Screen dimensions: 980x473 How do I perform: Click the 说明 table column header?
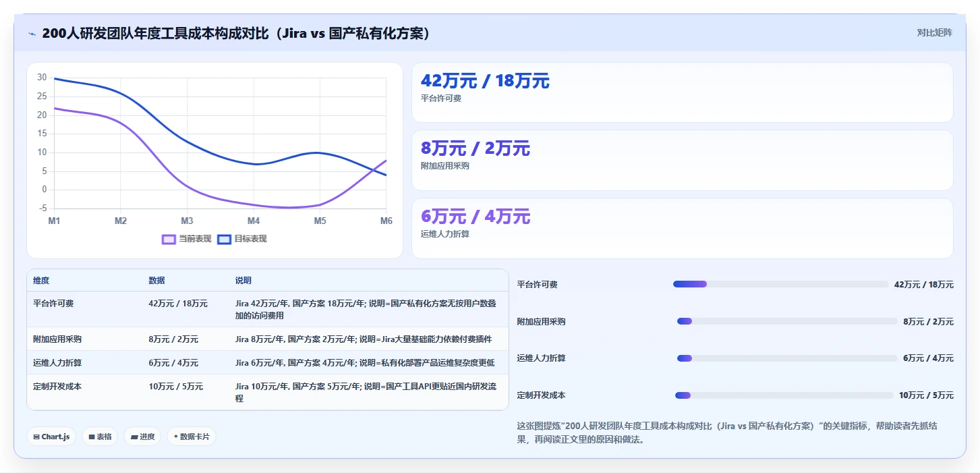243,281
